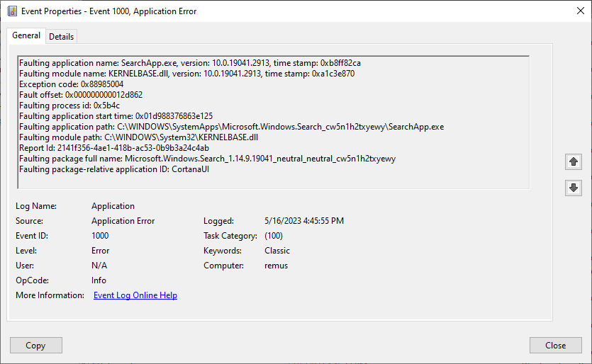The height and width of the screenshot is (364, 592).
Task: Click the User value N/A
Action: 99,266
